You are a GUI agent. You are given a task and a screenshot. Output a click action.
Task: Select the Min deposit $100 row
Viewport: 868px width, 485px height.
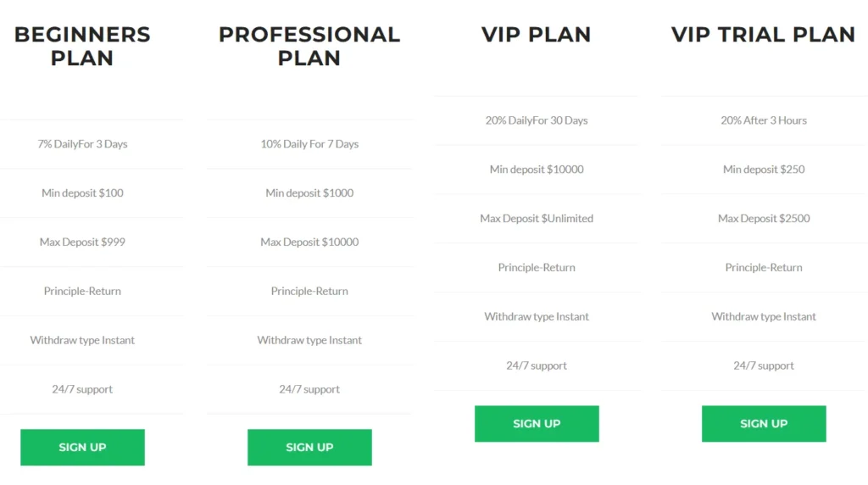pos(82,193)
